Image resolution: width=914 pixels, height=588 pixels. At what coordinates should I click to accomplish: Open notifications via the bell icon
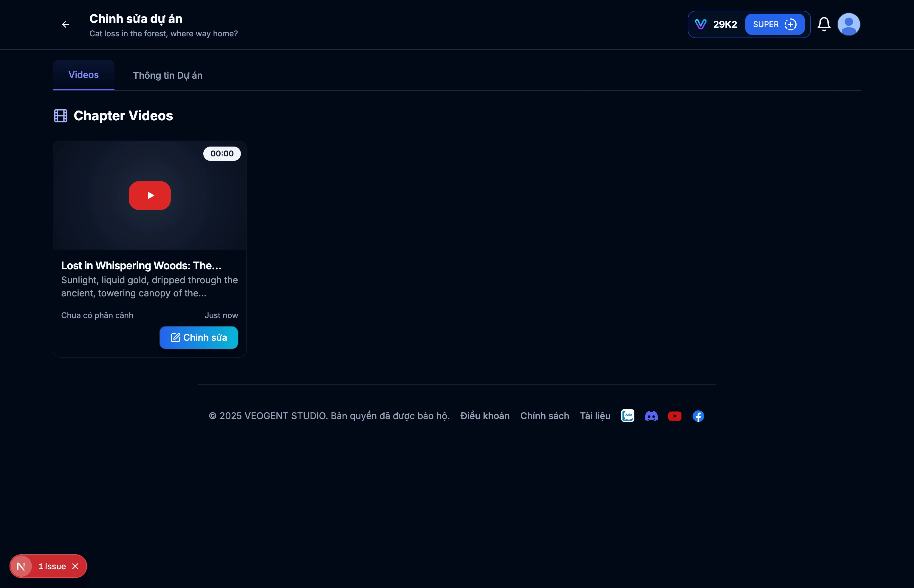click(824, 24)
